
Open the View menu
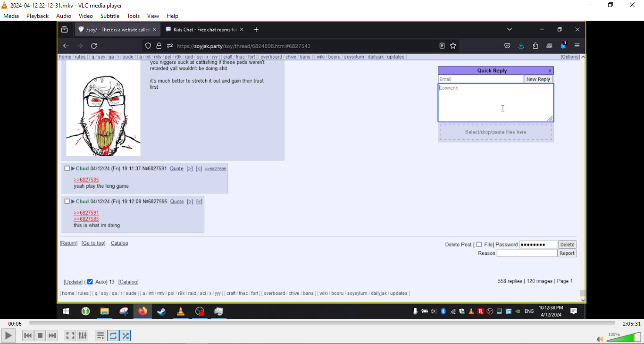click(x=153, y=16)
